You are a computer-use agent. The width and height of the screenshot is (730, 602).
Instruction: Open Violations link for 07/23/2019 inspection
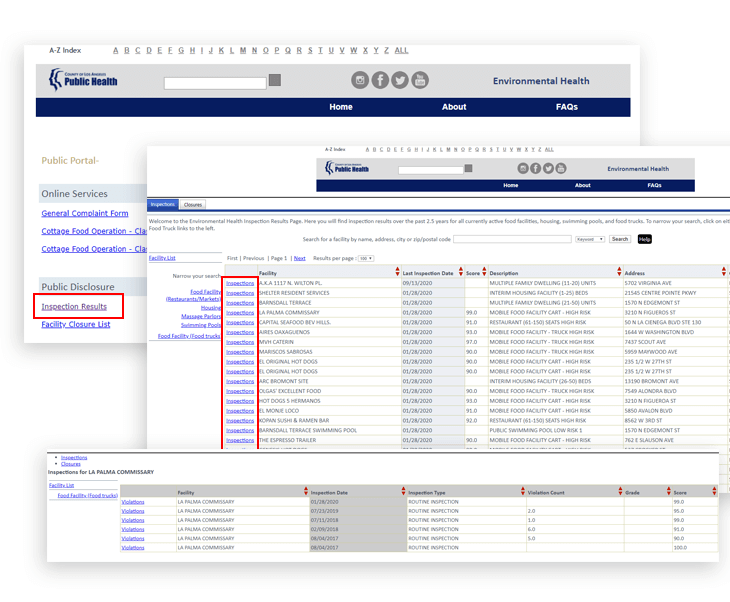(x=133, y=511)
